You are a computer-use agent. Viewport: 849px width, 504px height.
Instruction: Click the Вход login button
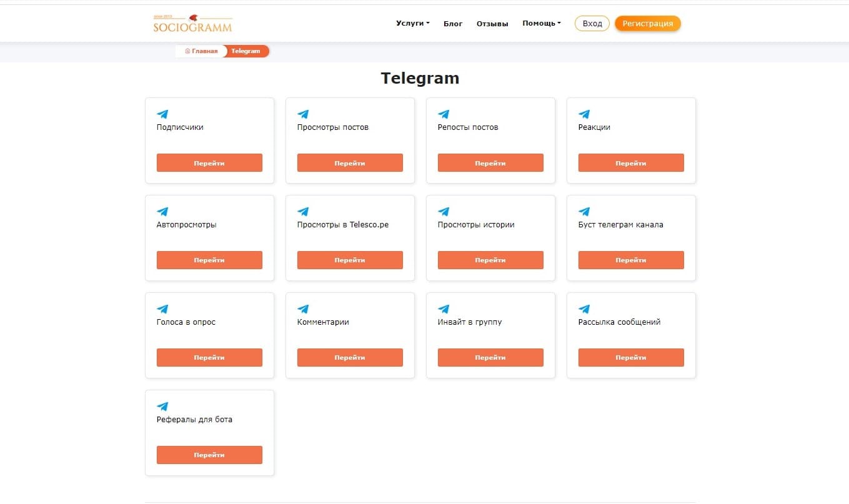point(592,24)
